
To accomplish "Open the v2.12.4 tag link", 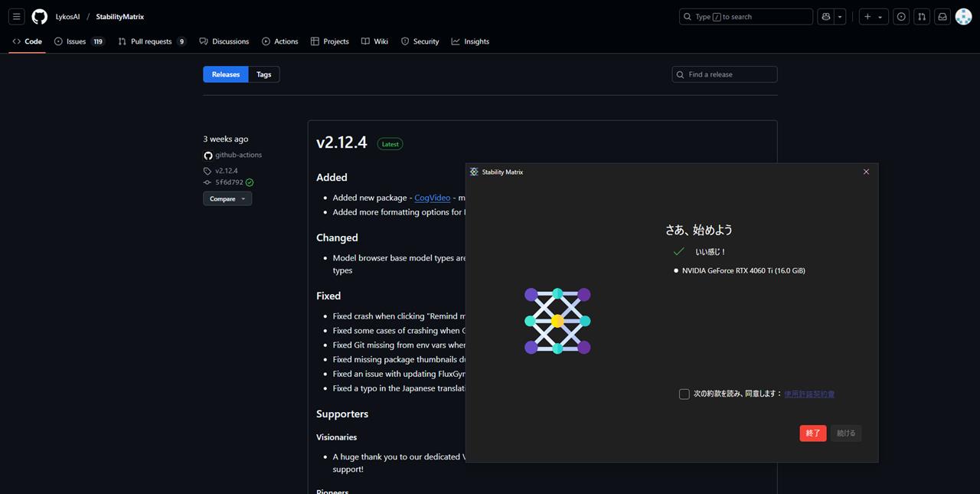I will pyautogui.click(x=226, y=171).
